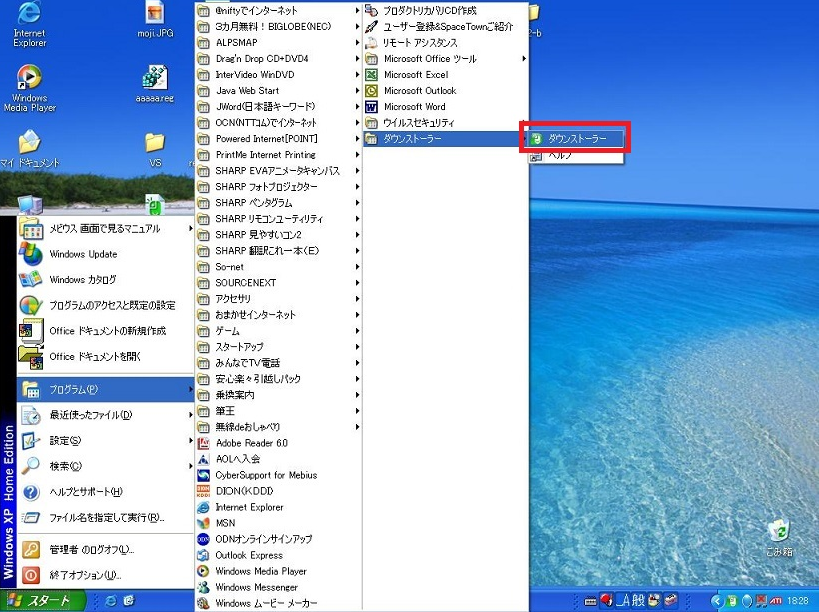Launch Windows Media Player from programs menu
The width and height of the screenshot is (819, 612).
[x=260, y=572]
